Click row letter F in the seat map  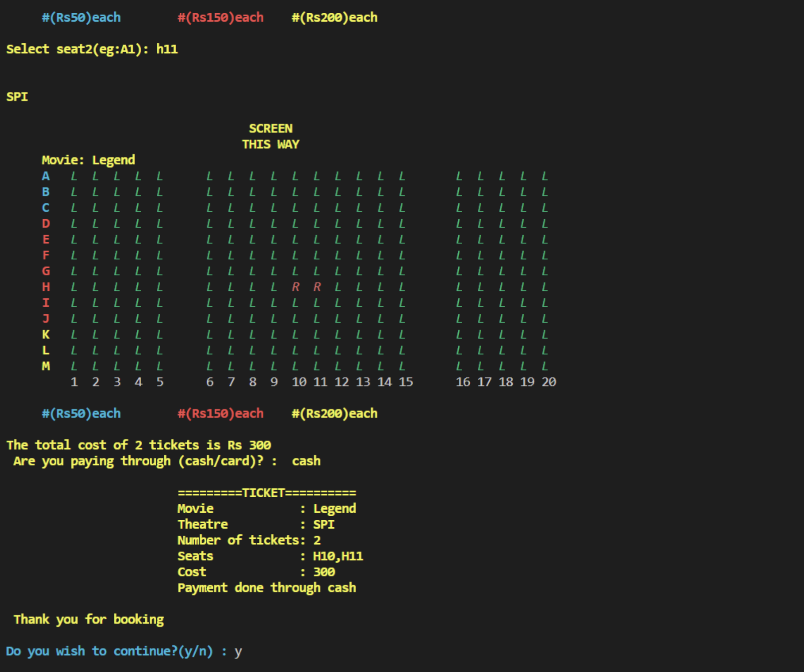click(46, 255)
